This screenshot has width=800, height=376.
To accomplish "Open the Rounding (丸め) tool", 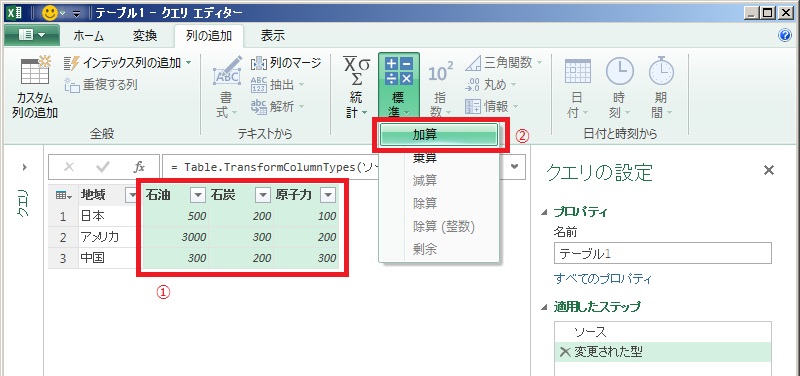I will click(x=491, y=85).
